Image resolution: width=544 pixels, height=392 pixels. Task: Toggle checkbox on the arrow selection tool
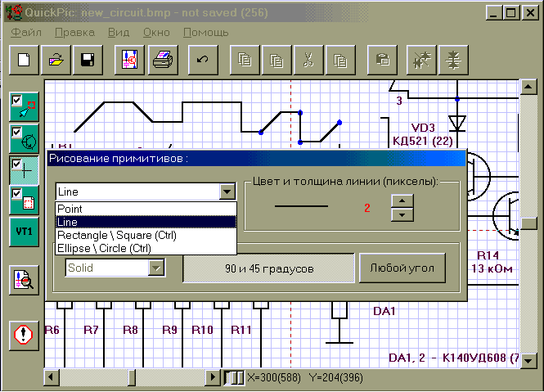click(16, 100)
